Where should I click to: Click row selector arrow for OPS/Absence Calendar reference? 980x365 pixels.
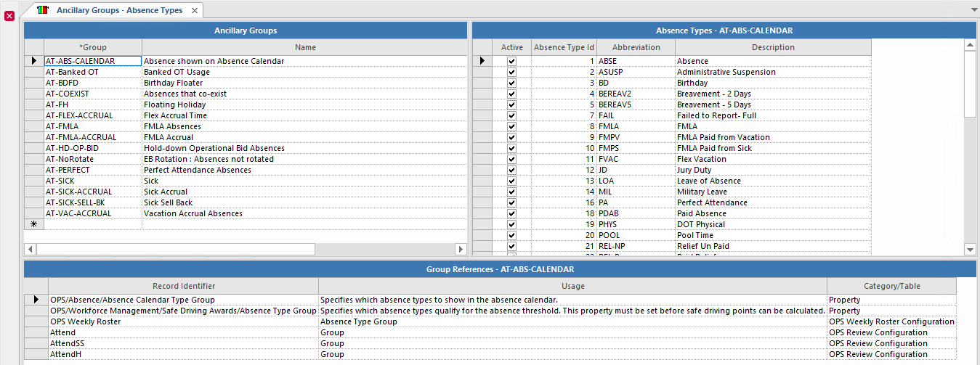coord(36,299)
